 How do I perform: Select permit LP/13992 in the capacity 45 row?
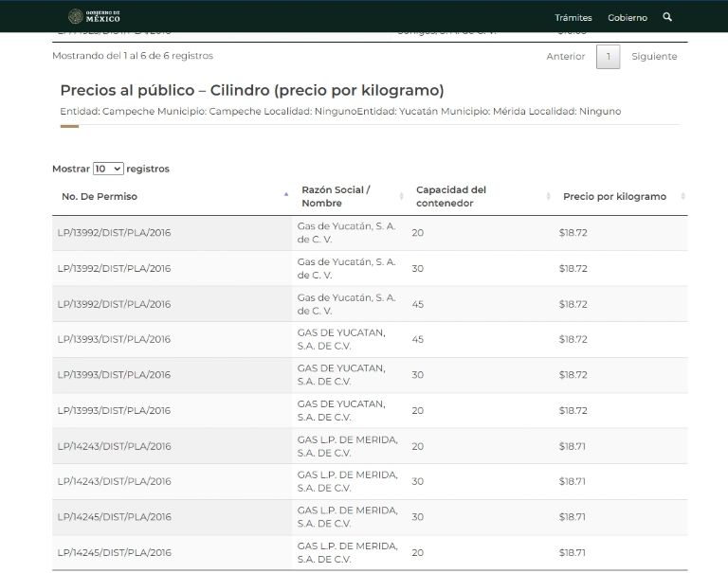114,304
